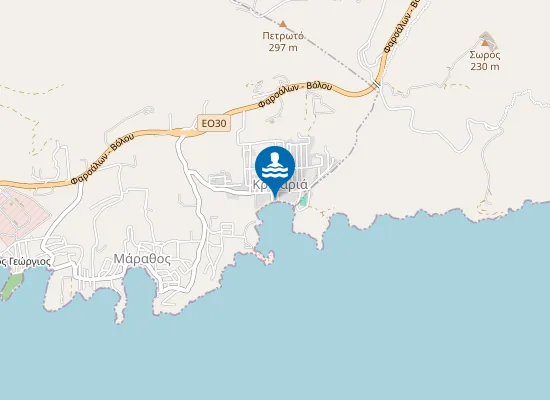Click the Φαρσάλων - Βόλου road label near Πετρωτό
This screenshot has width=550, height=400.
[295, 95]
